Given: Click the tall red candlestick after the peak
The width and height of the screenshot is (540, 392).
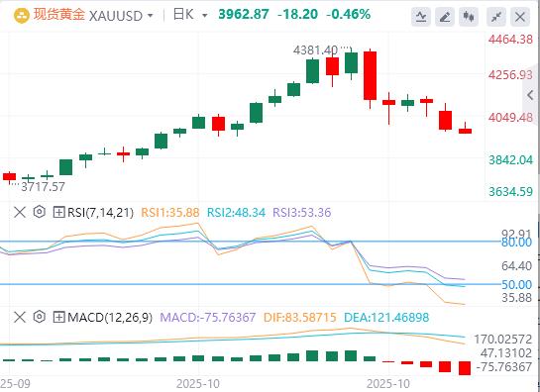Looking at the screenshot, I should pos(371,75).
